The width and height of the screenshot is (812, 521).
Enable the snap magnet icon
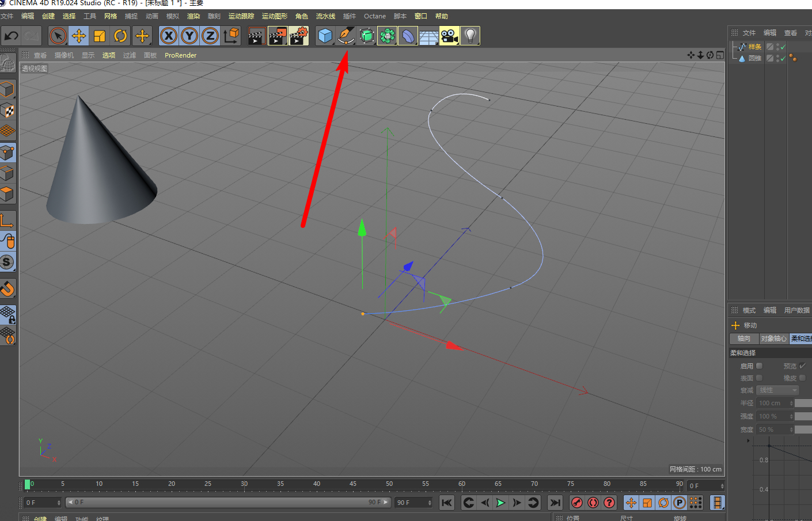[x=7, y=288]
